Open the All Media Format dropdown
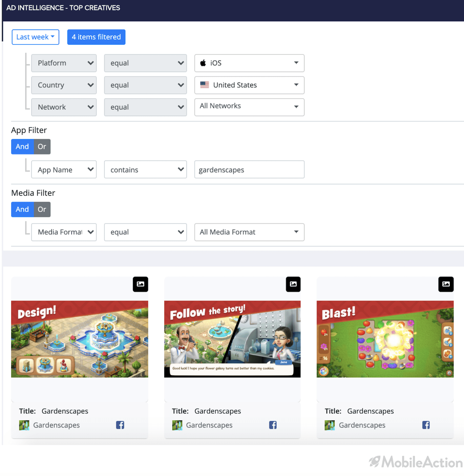 249,232
